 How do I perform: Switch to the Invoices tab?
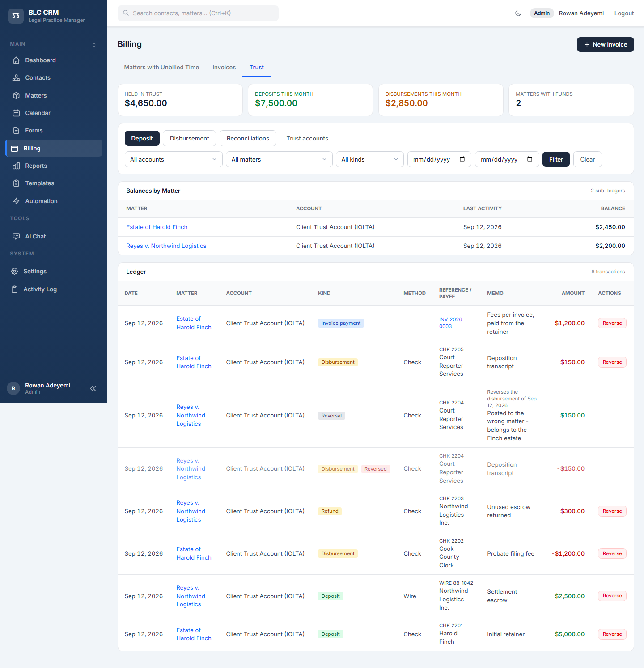[x=224, y=68]
